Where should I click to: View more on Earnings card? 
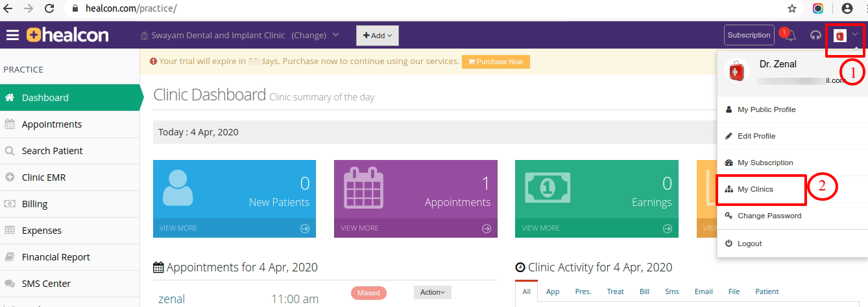point(597,228)
